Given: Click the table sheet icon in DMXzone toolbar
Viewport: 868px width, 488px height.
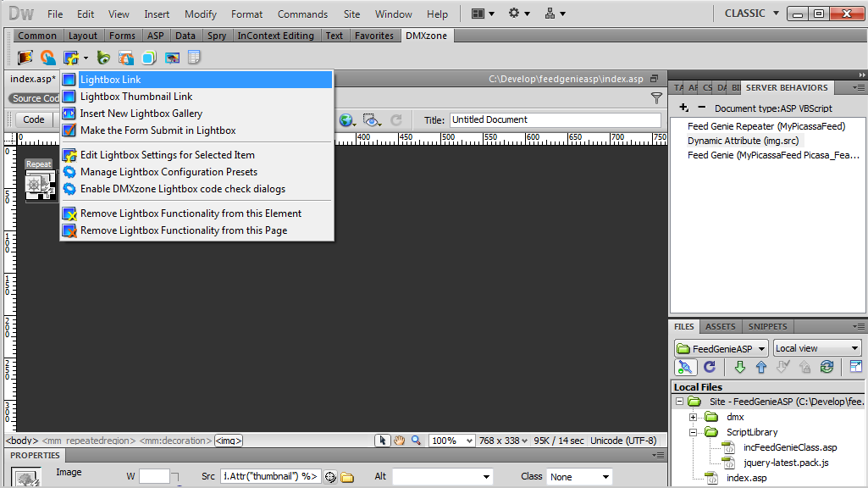Looking at the screenshot, I should click(x=194, y=57).
